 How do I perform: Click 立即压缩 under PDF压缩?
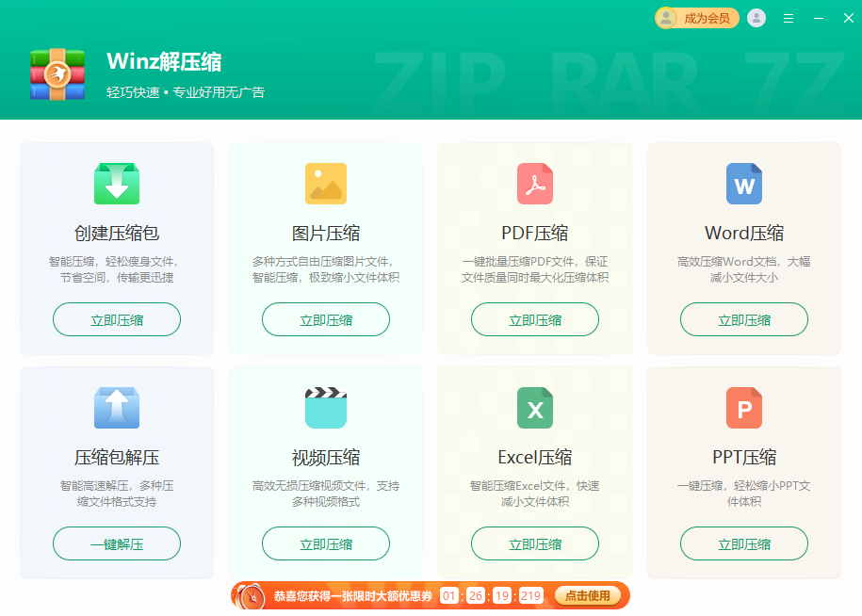tap(534, 319)
